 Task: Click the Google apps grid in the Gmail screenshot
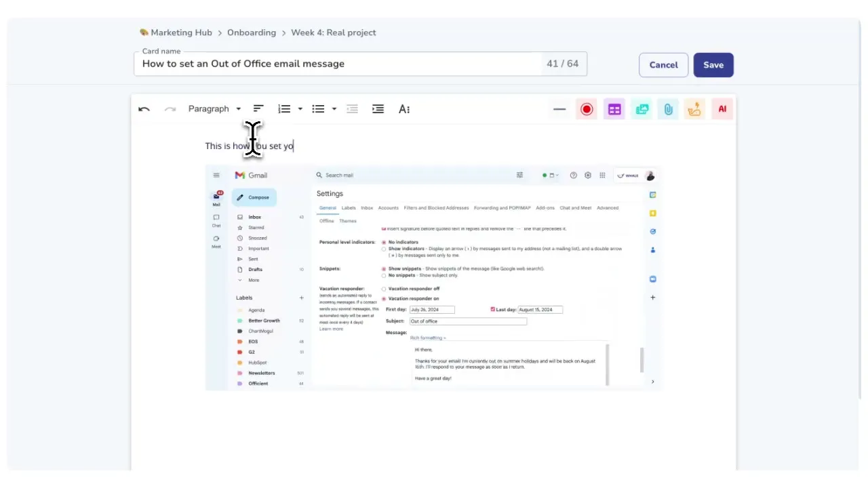click(602, 175)
